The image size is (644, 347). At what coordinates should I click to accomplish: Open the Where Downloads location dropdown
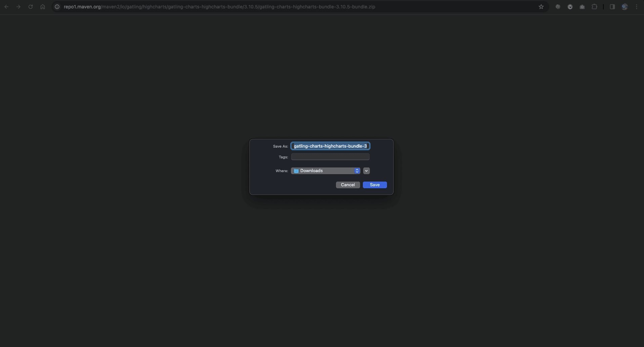coord(326,171)
